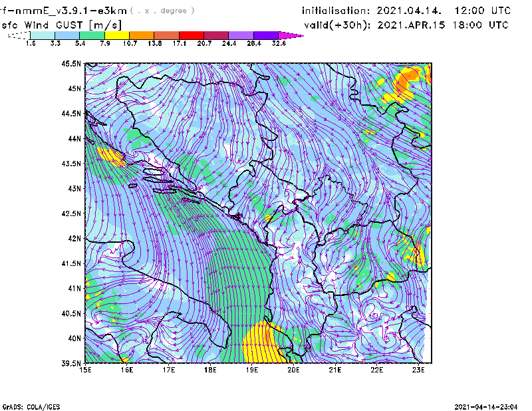Click the dashed white arrow start of color bar
Viewport: 532px width, 411px height.
[19, 35]
